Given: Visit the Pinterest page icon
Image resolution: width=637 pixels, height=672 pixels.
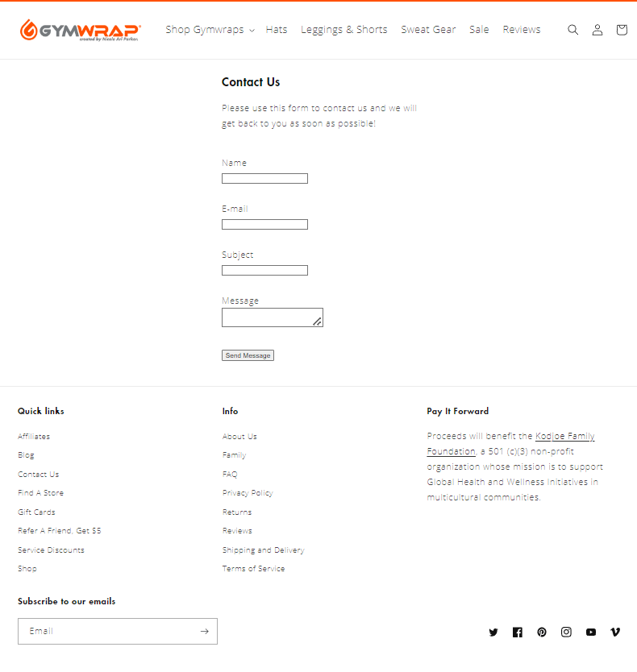Looking at the screenshot, I should coord(542,633).
